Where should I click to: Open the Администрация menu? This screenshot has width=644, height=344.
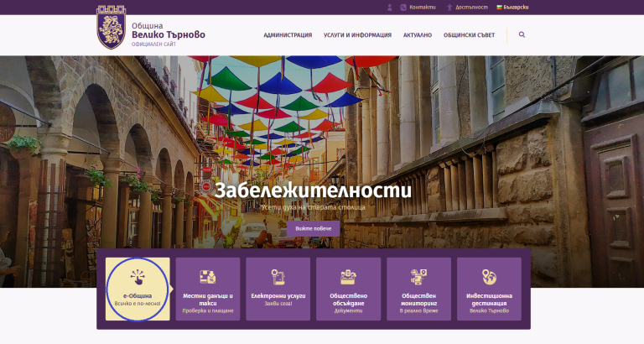(x=288, y=35)
